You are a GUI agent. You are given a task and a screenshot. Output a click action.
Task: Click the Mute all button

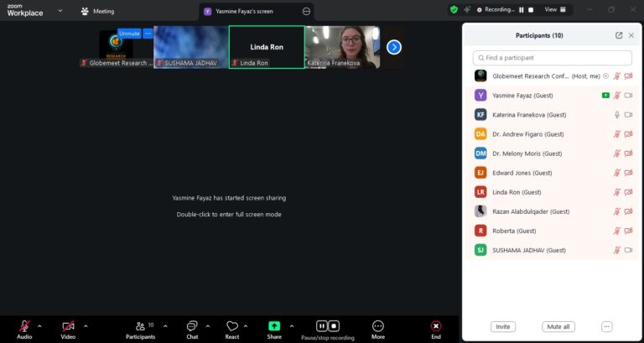558,326
